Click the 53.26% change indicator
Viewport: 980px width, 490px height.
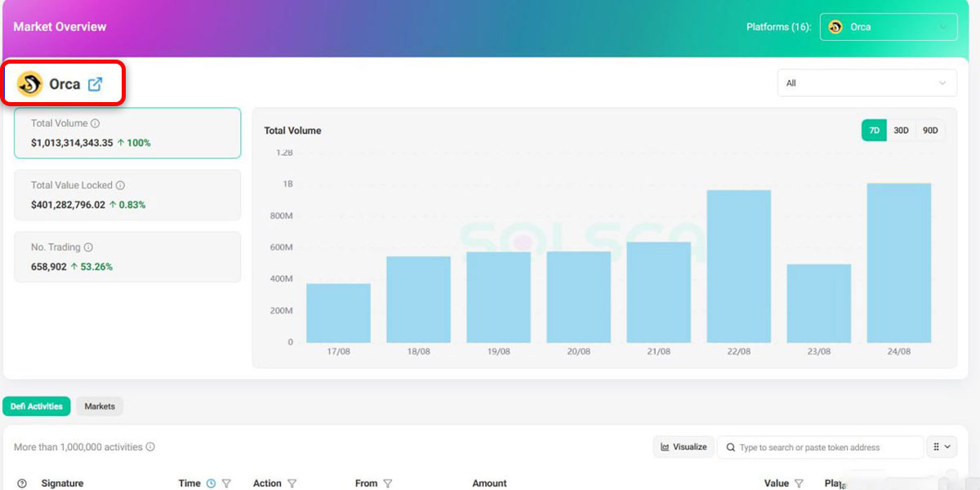(91, 267)
